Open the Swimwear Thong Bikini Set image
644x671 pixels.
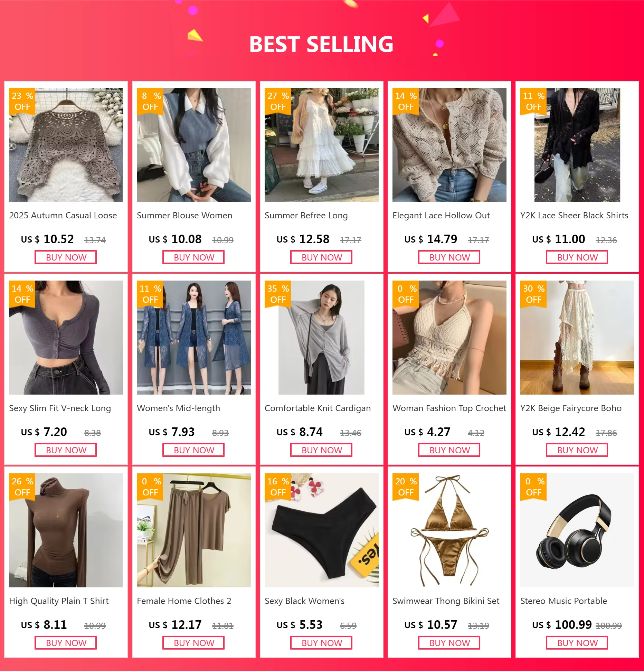click(x=449, y=530)
